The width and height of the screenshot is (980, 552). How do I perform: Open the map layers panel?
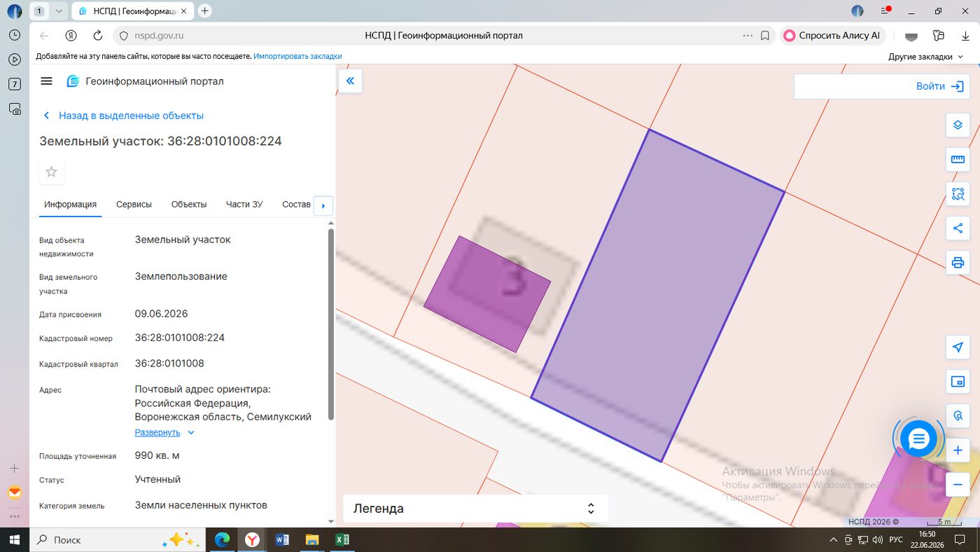point(958,125)
